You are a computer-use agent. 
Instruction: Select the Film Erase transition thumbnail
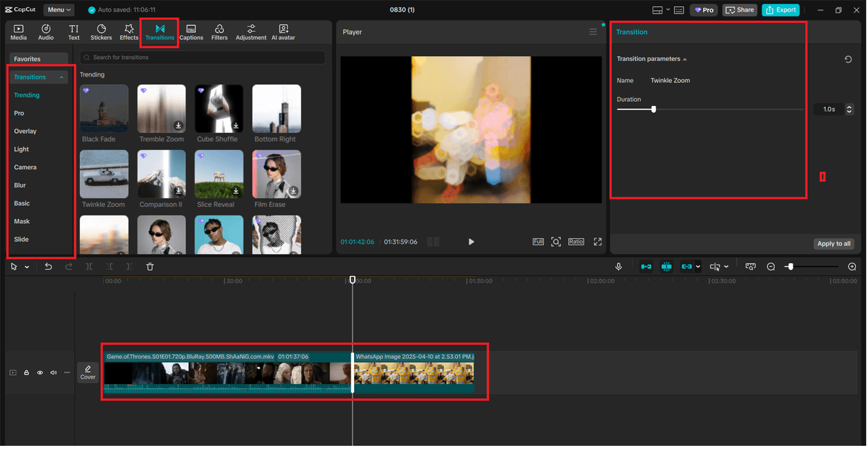[277, 174]
